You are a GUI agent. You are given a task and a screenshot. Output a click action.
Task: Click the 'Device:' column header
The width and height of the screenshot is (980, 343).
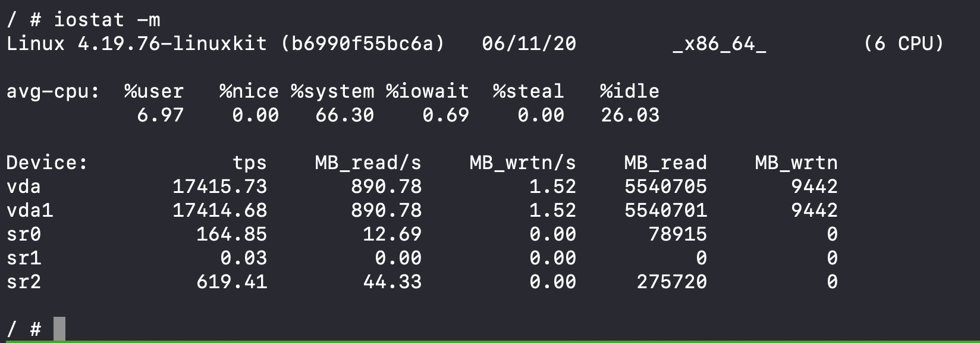coord(47,163)
